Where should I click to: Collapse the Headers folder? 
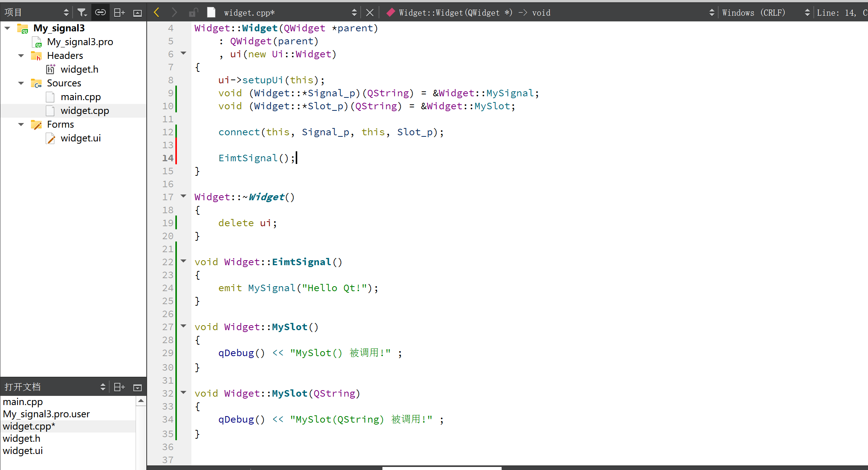pos(21,56)
